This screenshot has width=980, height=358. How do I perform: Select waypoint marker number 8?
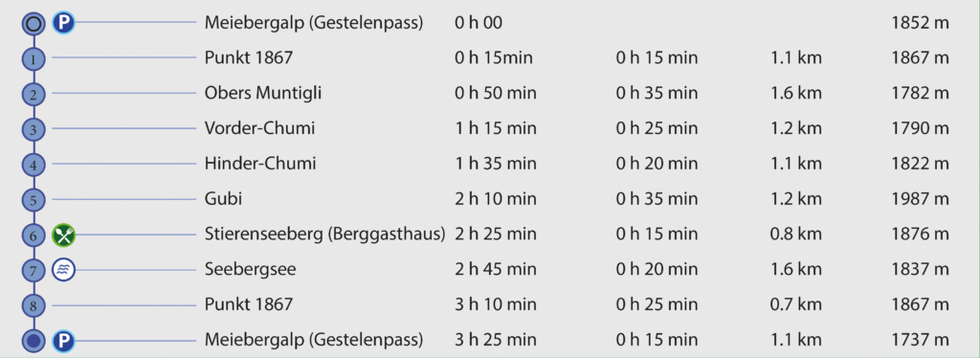point(33,306)
